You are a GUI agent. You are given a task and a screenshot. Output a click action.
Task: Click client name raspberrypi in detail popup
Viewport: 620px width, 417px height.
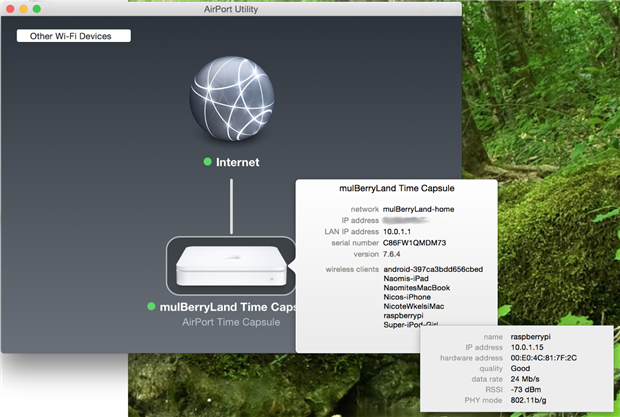click(530, 337)
